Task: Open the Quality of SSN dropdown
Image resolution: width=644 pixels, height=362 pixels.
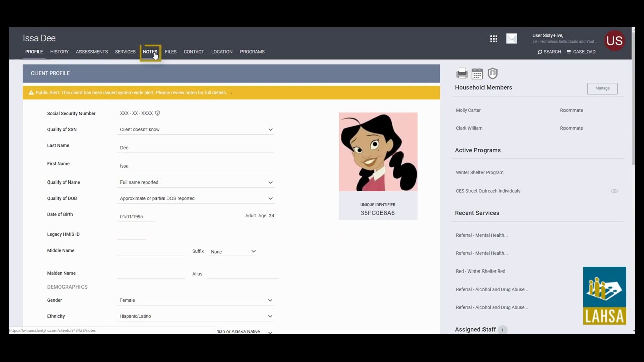Action: click(196, 130)
